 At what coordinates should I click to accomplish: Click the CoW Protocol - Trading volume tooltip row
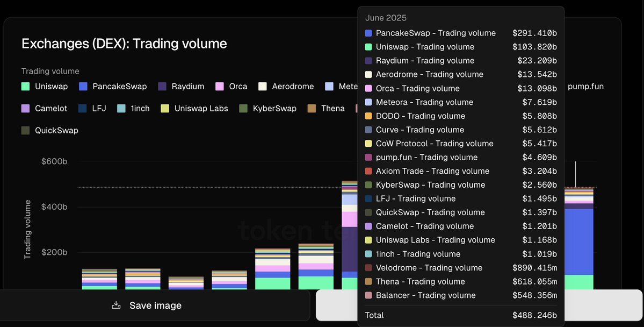tap(461, 144)
